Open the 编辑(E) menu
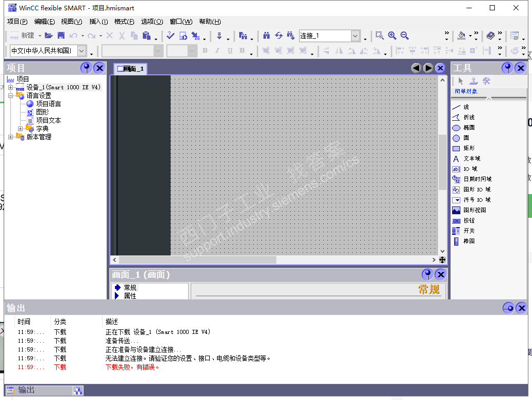This screenshot has height=400, width=532. 44,22
